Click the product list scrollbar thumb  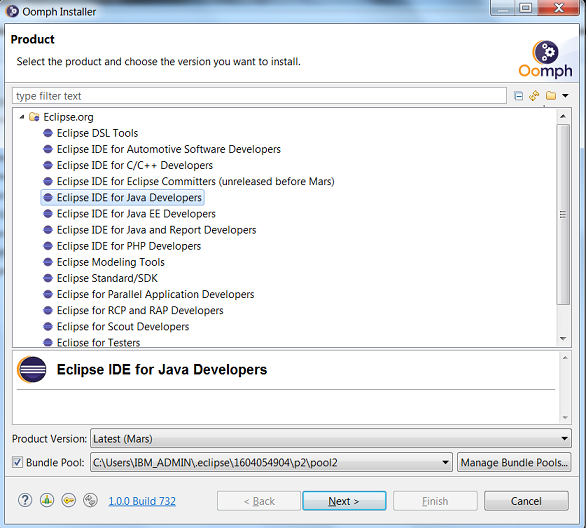tap(563, 214)
